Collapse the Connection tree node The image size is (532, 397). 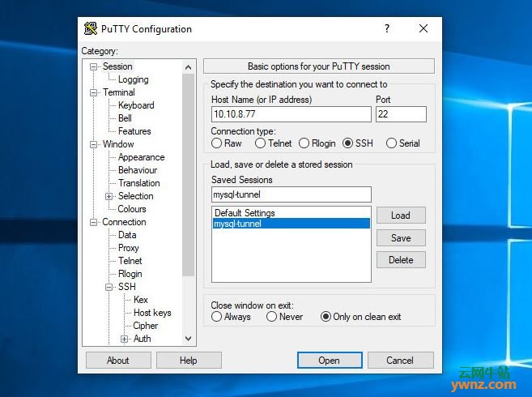(x=93, y=223)
